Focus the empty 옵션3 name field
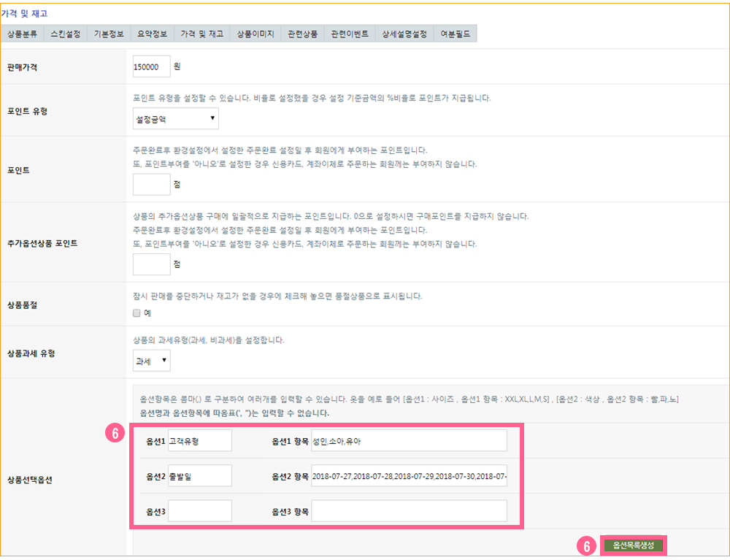Image resolution: width=730 pixels, height=560 pixels. (x=200, y=511)
